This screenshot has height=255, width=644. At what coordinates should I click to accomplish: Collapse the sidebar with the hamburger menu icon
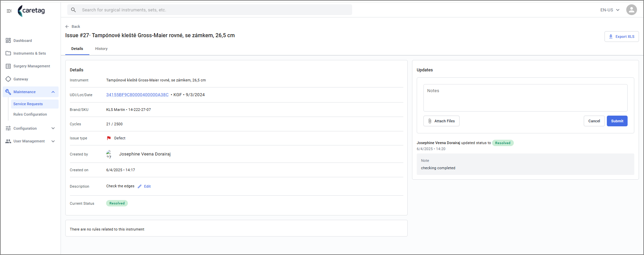pos(9,11)
